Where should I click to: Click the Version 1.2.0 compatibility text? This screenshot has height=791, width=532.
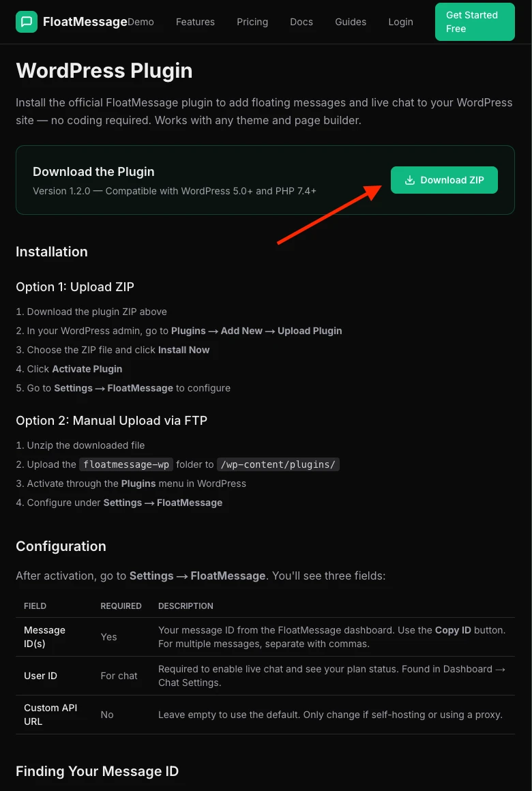pyautogui.click(x=175, y=191)
